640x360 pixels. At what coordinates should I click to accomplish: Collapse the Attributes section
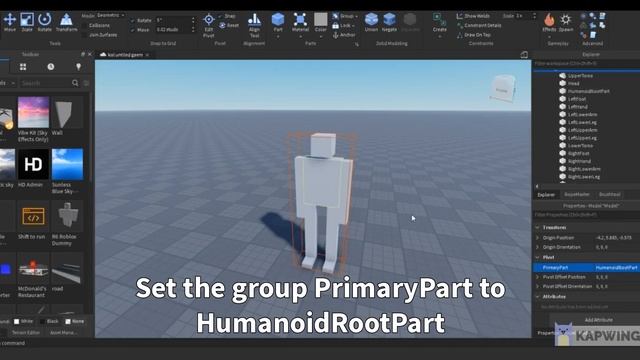click(538, 297)
